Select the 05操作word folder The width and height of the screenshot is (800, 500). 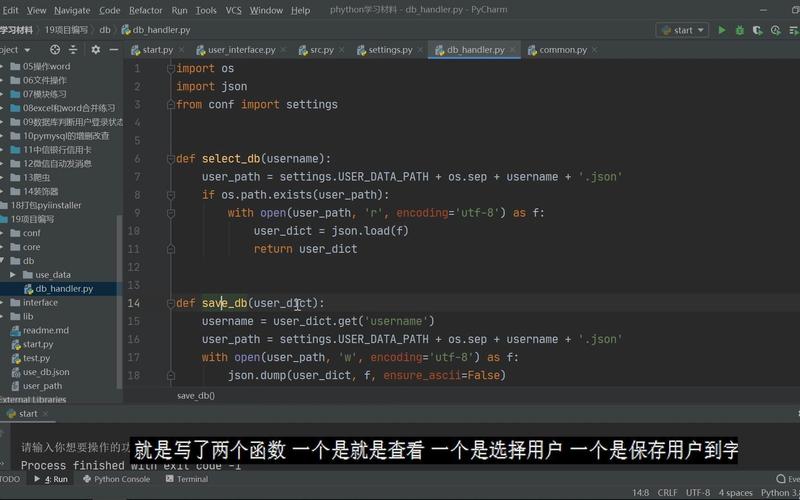point(46,66)
